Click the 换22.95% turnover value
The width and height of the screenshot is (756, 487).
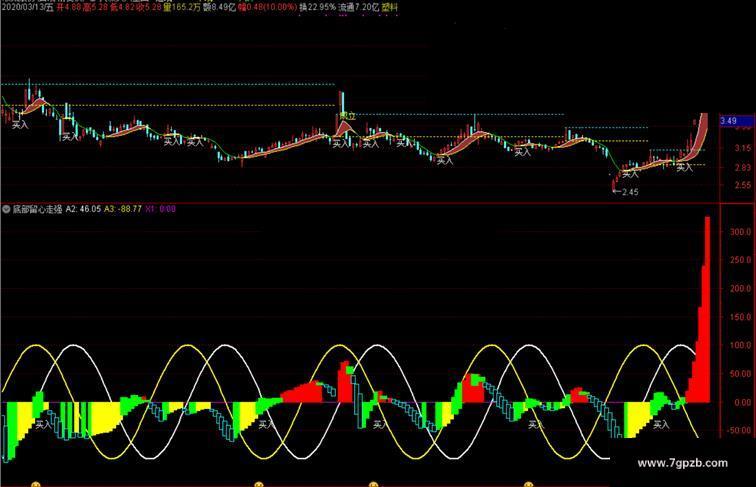[x=317, y=7]
